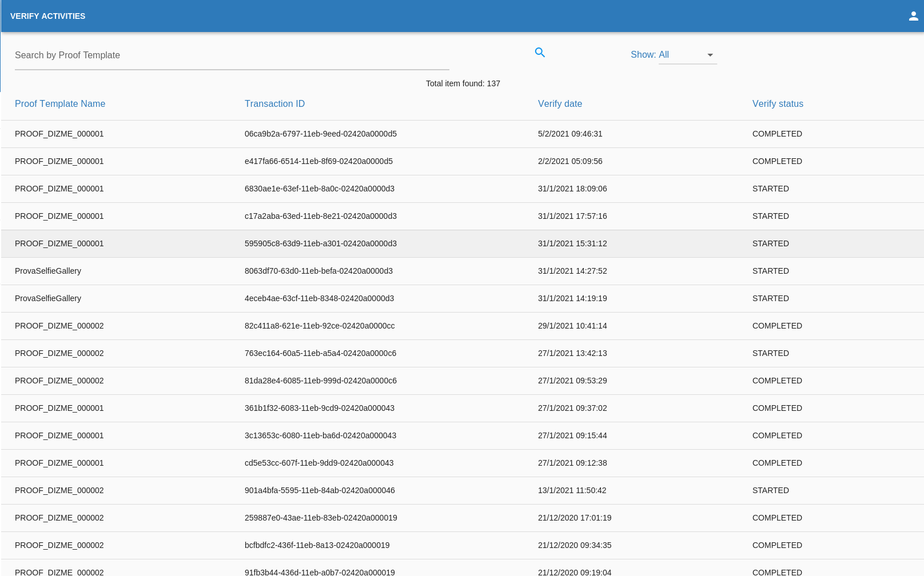Image resolution: width=924 pixels, height=576 pixels.
Task: Open the user account icon
Action: click(914, 16)
